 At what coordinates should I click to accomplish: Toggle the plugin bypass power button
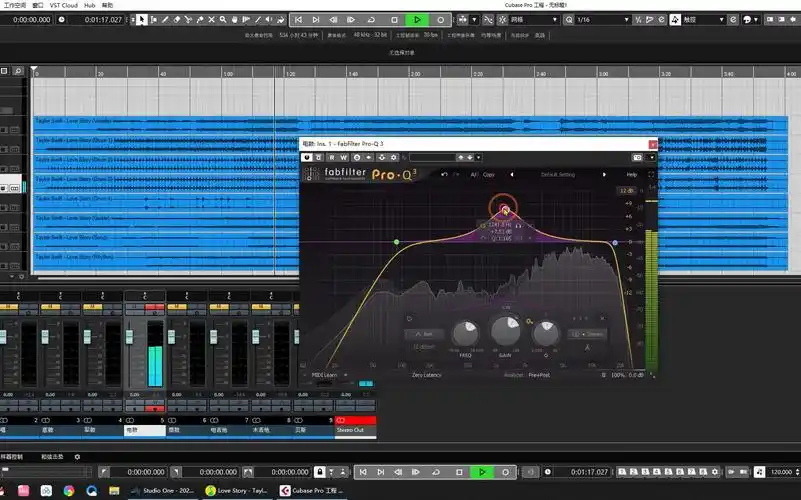click(x=307, y=157)
